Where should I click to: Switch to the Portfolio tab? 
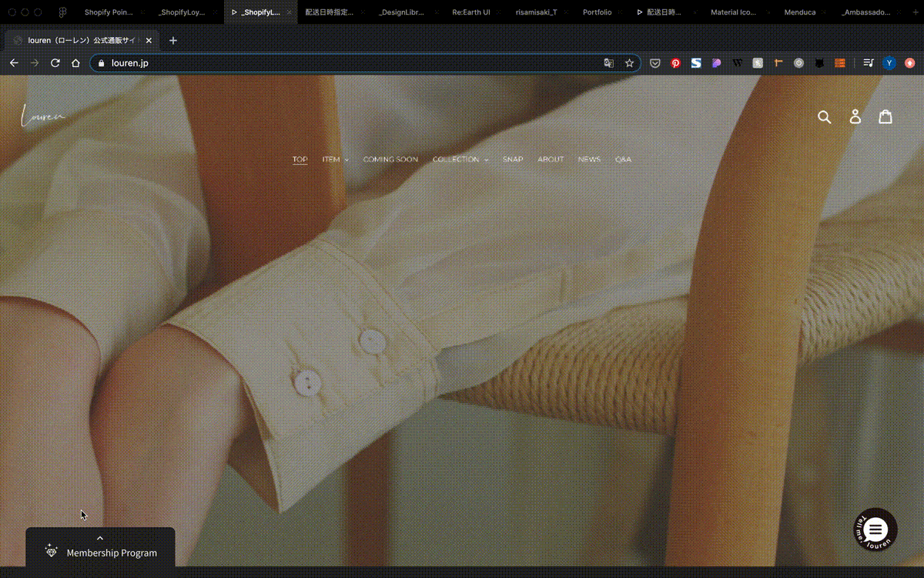(x=597, y=12)
